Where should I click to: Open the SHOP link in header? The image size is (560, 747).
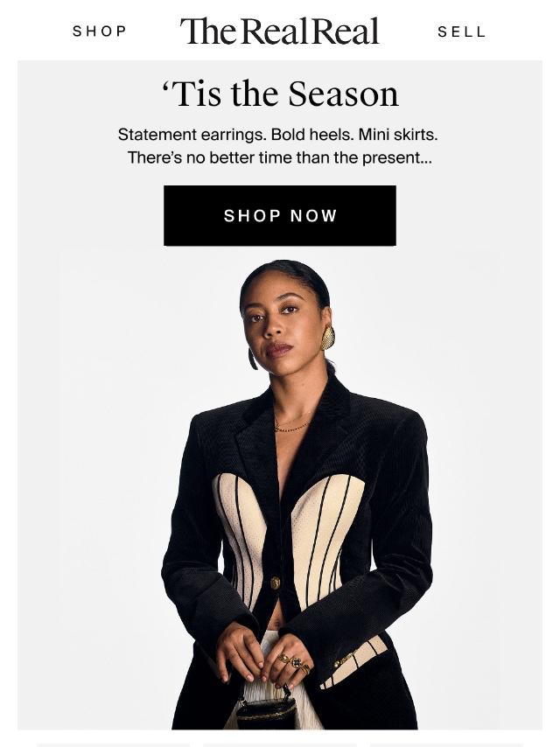(x=100, y=31)
